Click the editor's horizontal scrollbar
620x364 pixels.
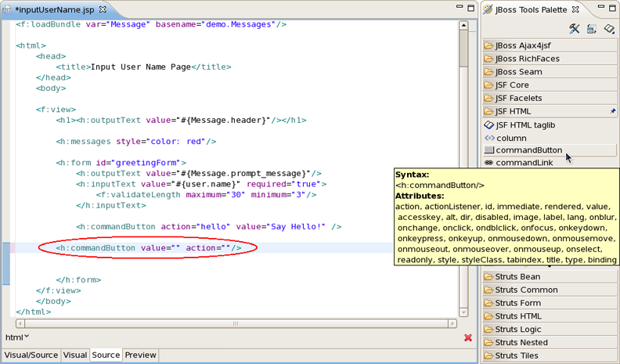[x=235, y=323]
